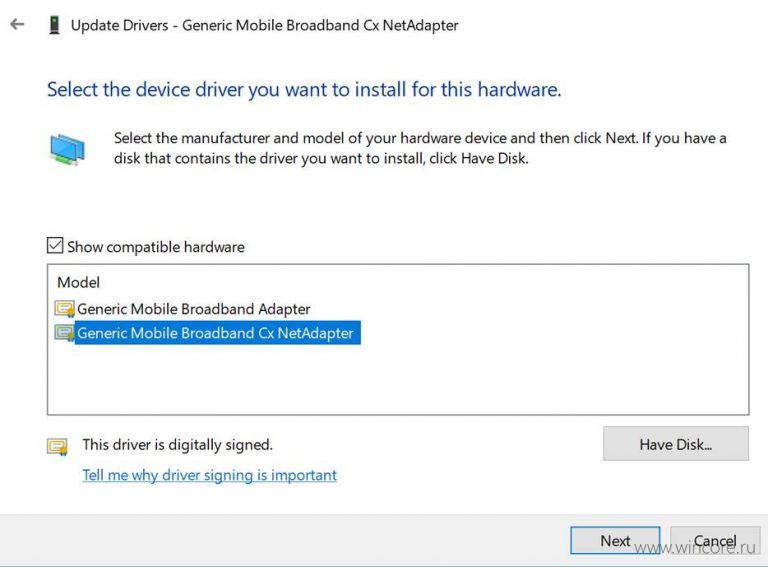Open the Have Disk dialog

click(675, 444)
